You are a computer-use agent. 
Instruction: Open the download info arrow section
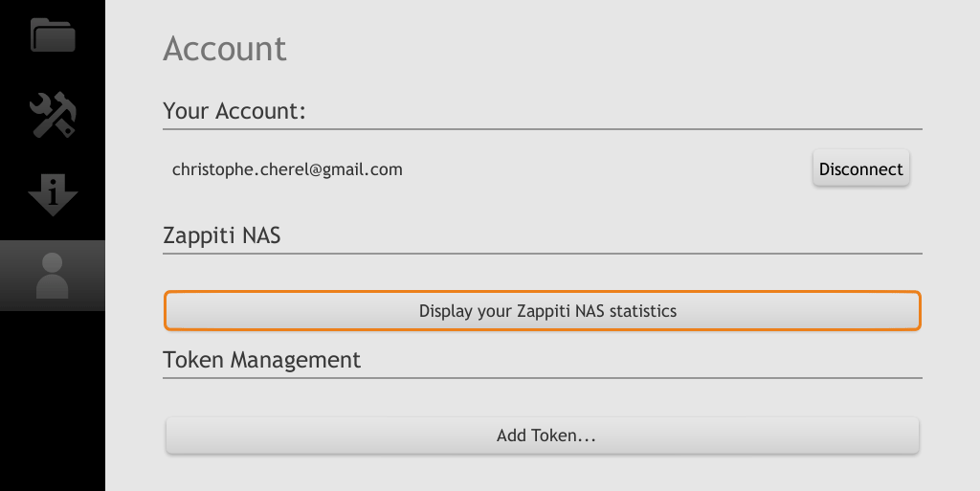[x=53, y=195]
